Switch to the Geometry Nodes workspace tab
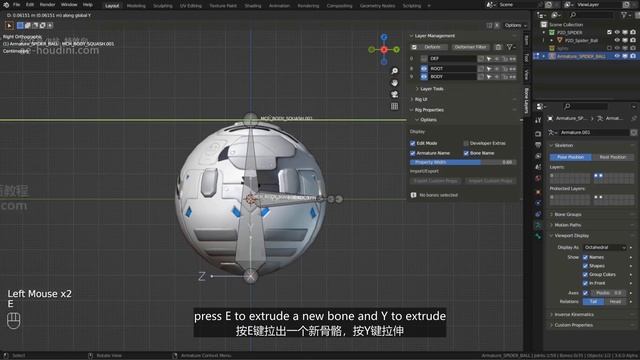Screen dimensions: 640x360 click(x=377, y=6)
